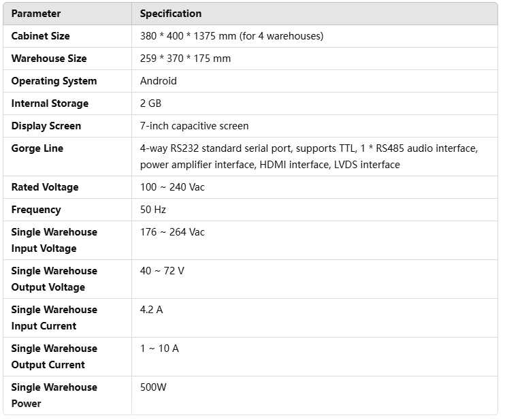
Task: Click the 100 ~ 240 Vac value
Action: click(x=172, y=187)
